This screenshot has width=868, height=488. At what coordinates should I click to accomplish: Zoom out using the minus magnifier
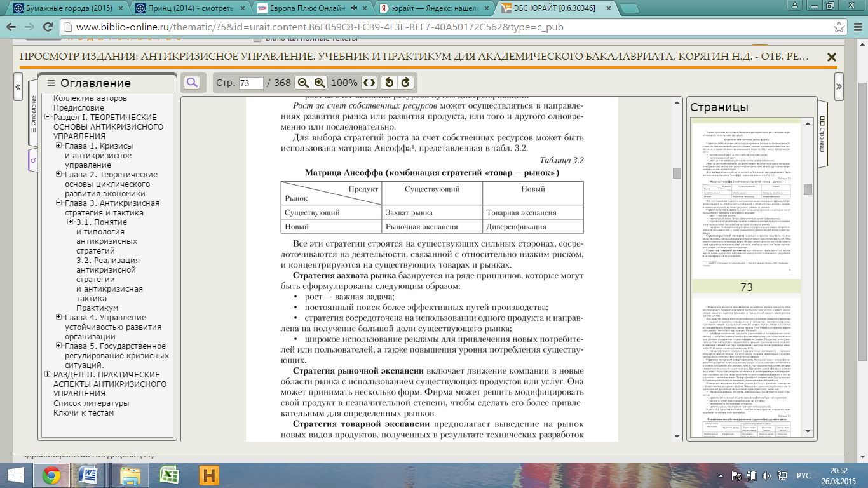pos(304,83)
